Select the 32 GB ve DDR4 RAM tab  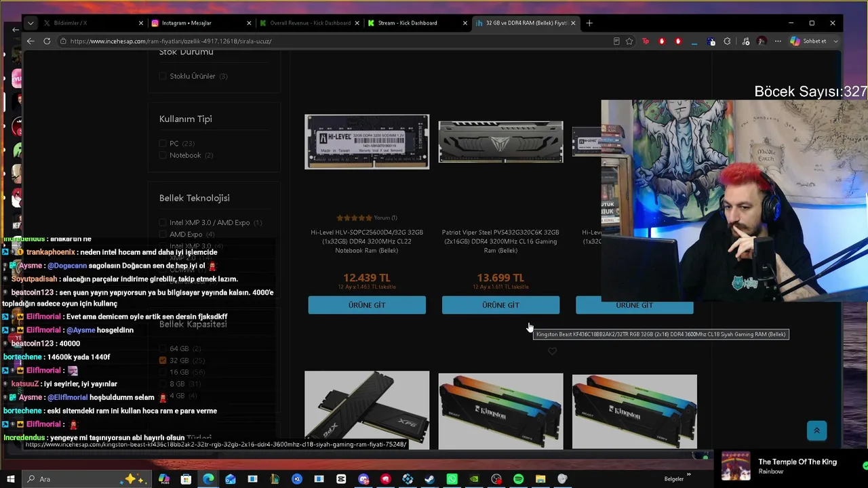(x=526, y=23)
